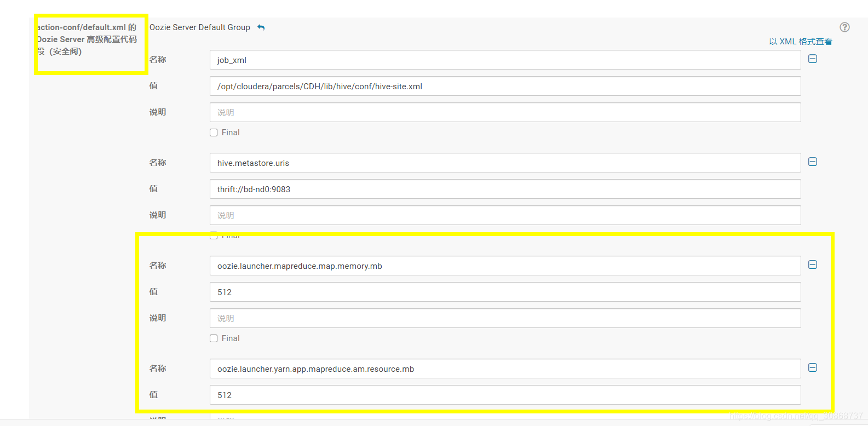This screenshot has width=868, height=426.
Task: Focus the 说明 field under map.memory.mb
Action: tap(505, 318)
